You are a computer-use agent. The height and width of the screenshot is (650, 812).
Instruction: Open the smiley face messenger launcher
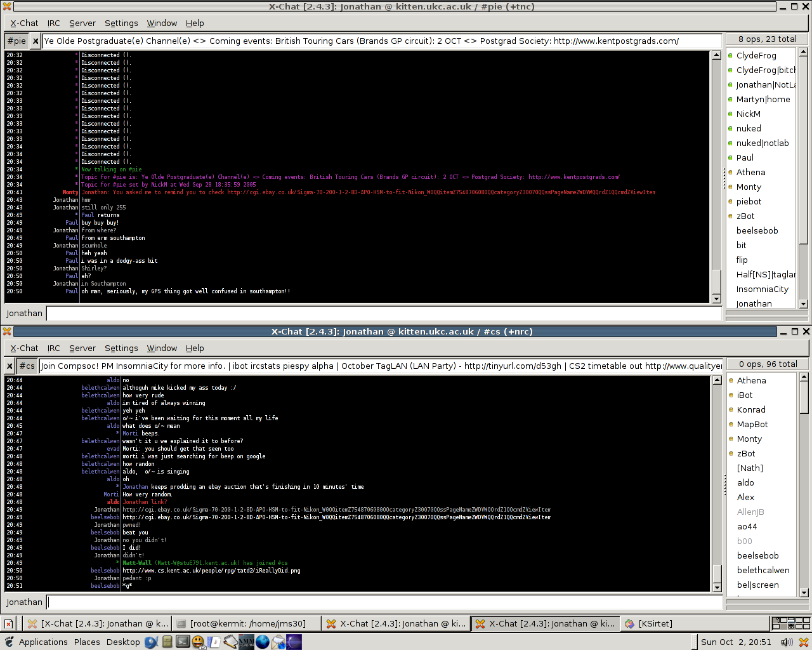tap(198, 642)
